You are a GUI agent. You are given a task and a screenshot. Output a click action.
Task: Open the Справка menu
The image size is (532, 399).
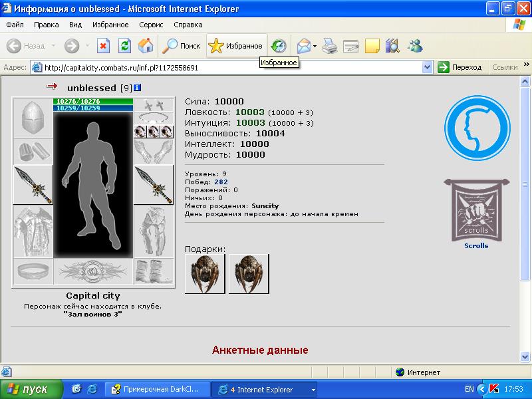click(188, 25)
